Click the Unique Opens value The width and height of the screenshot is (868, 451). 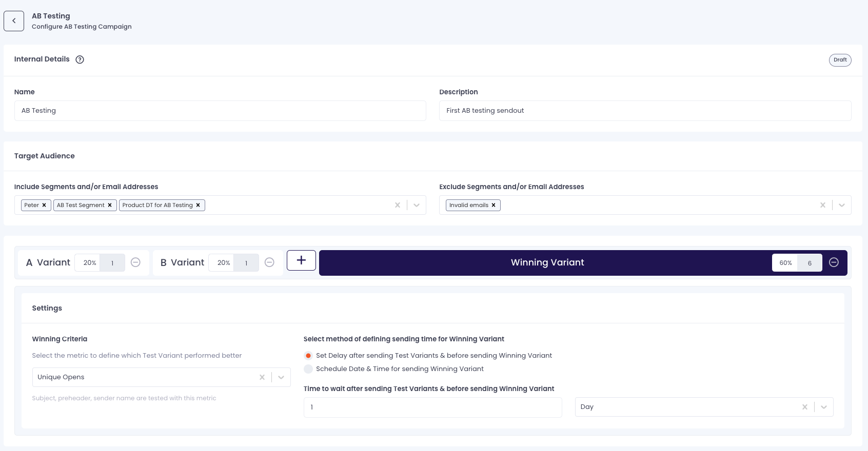(61, 377)
